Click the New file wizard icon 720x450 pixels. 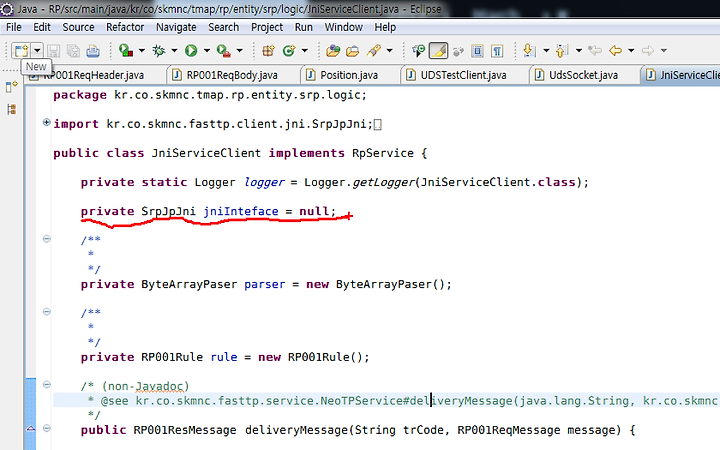click(21, 51)
